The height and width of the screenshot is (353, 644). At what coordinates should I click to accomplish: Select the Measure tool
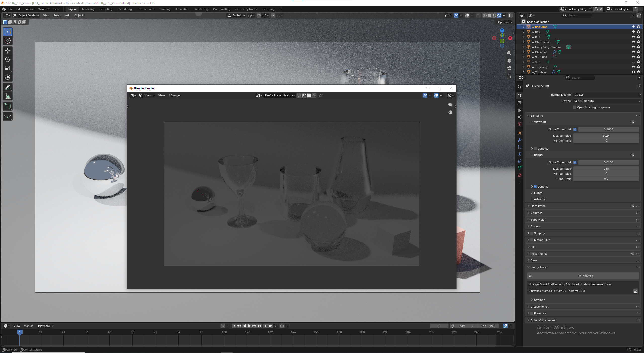click(x=8, y=96)
